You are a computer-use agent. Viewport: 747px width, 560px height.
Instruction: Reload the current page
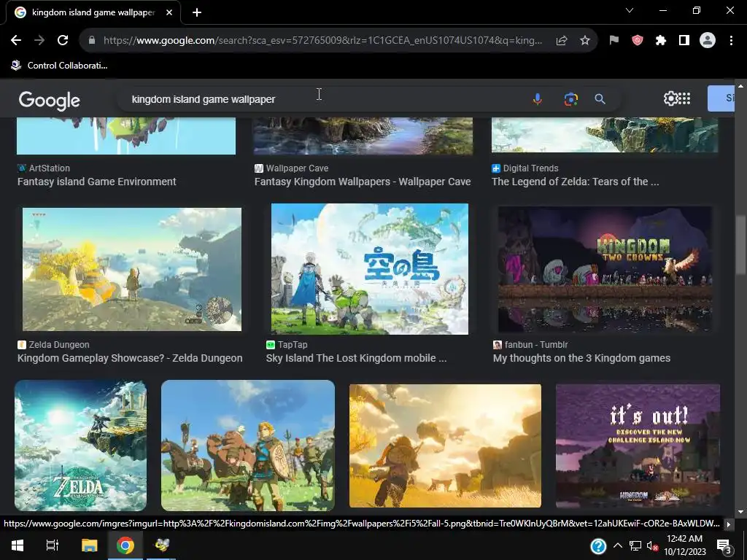[x=63, y=41]
